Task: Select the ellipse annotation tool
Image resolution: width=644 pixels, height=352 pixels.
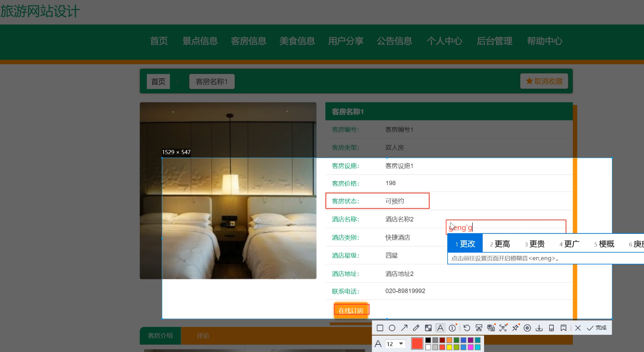Action: tap(392, 328)
